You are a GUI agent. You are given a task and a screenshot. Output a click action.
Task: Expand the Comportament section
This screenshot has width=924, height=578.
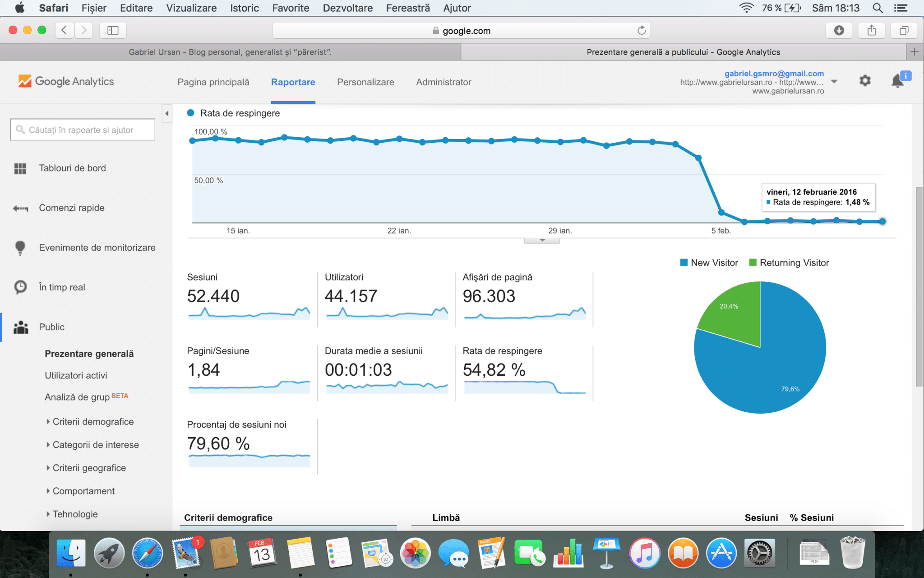coord(80,491)
